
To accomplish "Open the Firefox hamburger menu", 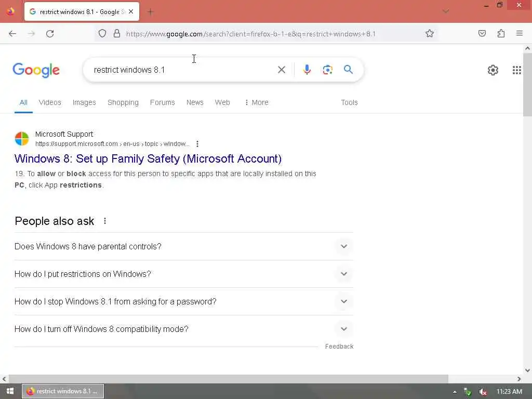I will [519, 33].
